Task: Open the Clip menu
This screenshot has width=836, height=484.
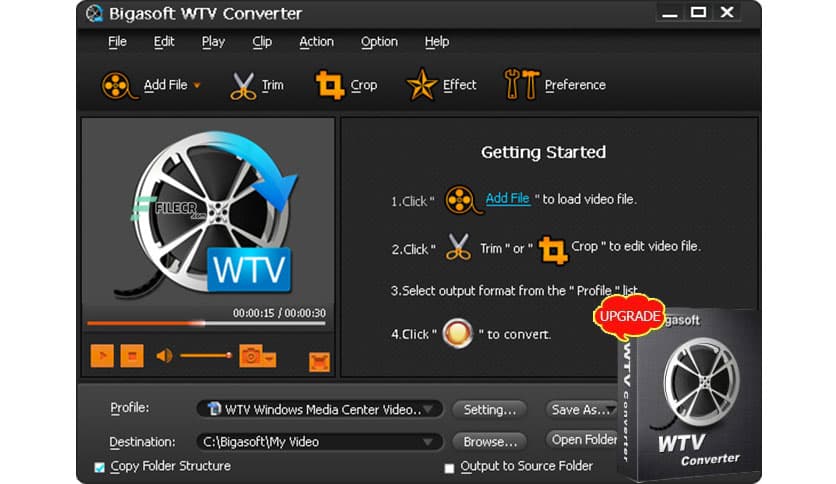Action: (x=262, y=42)
